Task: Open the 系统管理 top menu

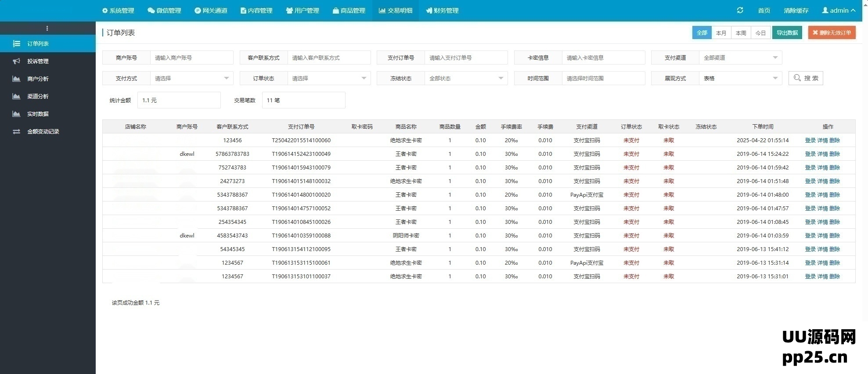Action: pos(118,11)
